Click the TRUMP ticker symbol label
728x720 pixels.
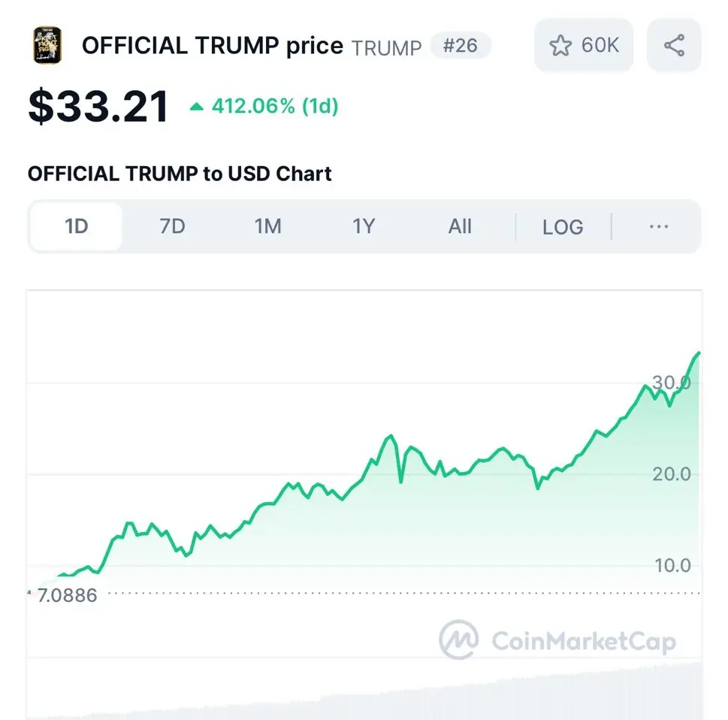point(386,47)
